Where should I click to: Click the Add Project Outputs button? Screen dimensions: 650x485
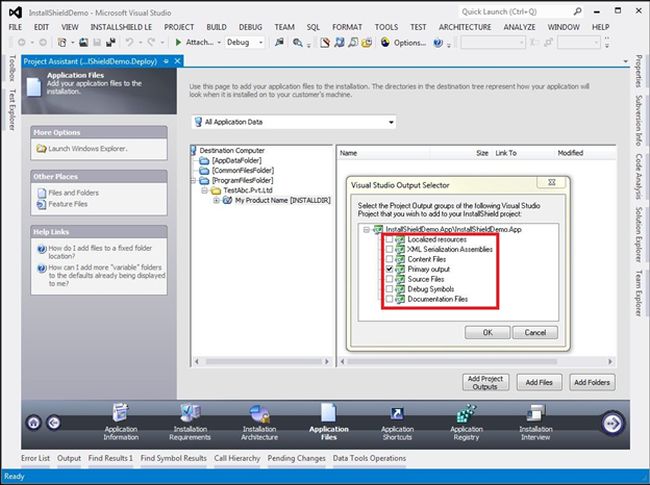point(485,382)
